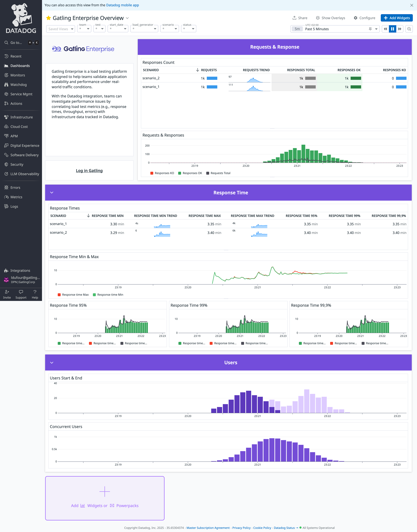Collapse the Response Time section

[x=52, y=192]
